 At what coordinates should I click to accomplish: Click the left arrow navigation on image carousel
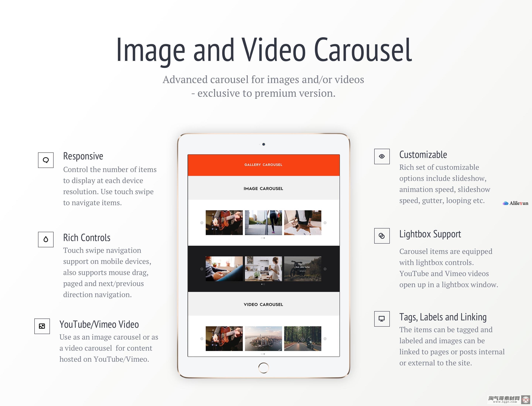click(x=201, y=222)
